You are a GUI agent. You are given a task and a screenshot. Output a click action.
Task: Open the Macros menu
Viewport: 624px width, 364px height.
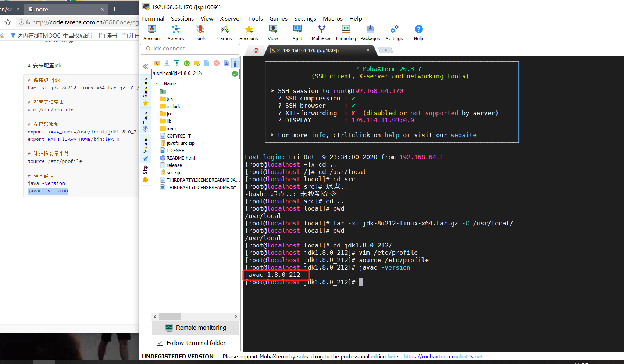333,18
